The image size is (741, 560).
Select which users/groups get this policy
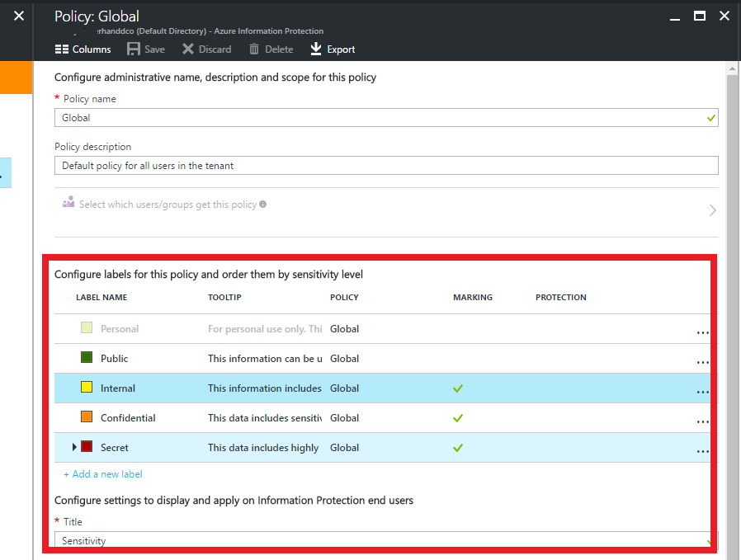(x=164, y=204)
